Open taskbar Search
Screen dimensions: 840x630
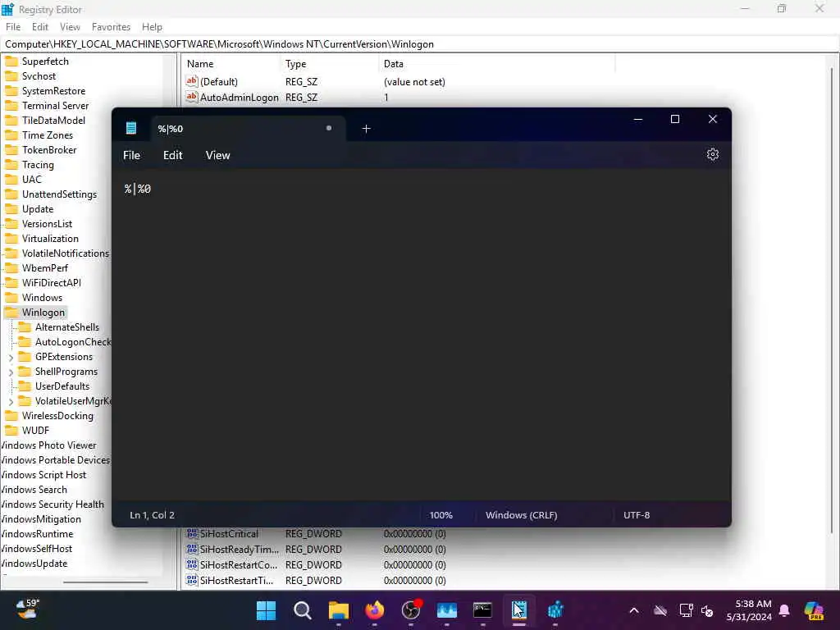coord(302,609)
